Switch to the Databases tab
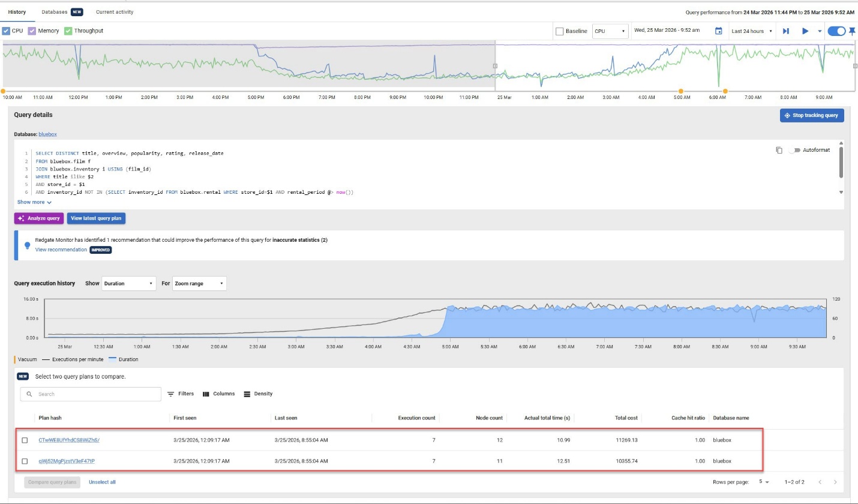Image resolution: width=858 pixels, height=504 pixels. 54,11
